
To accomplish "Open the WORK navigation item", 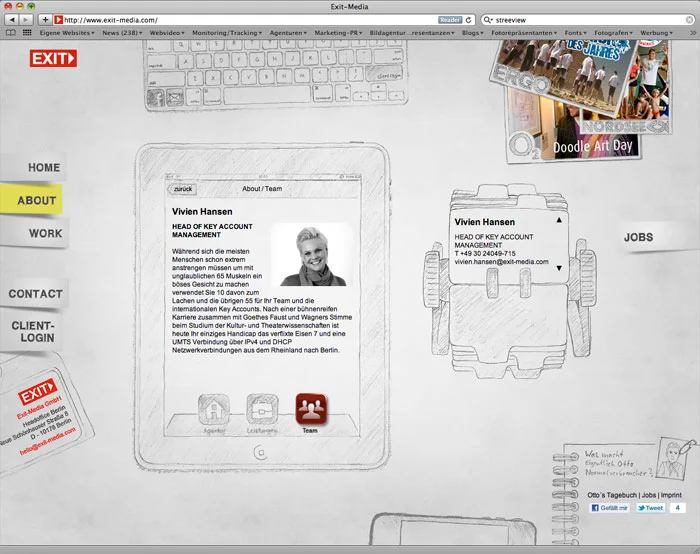I will coord(45,233).
